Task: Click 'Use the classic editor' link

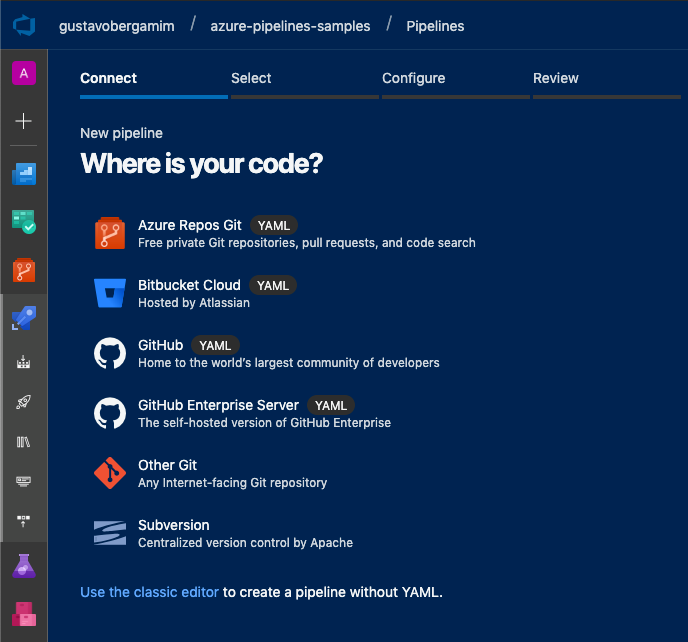Action: point(149,592)
